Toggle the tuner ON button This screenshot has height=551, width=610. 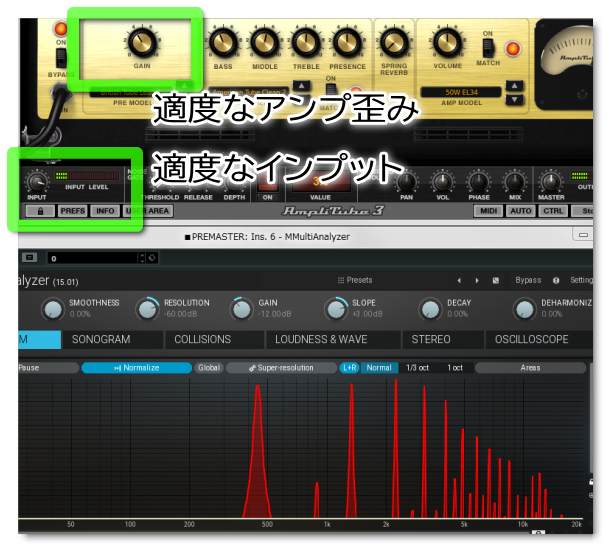pos(267,197)
